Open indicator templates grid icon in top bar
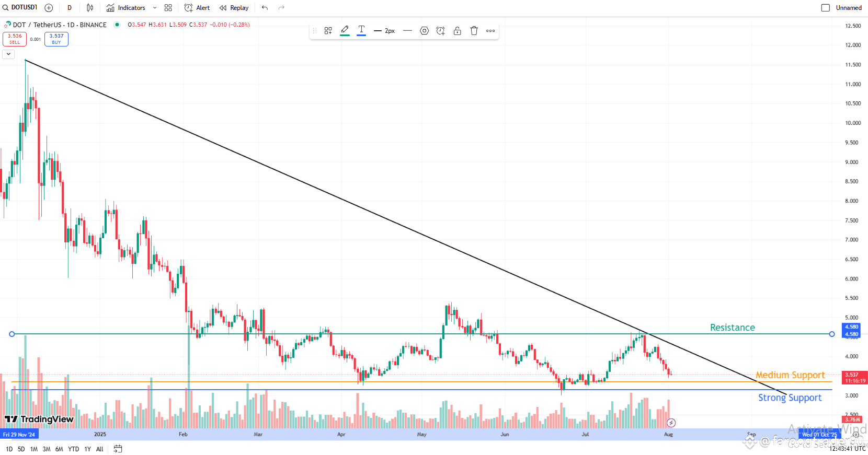The image size is (868, 455). 168,8
